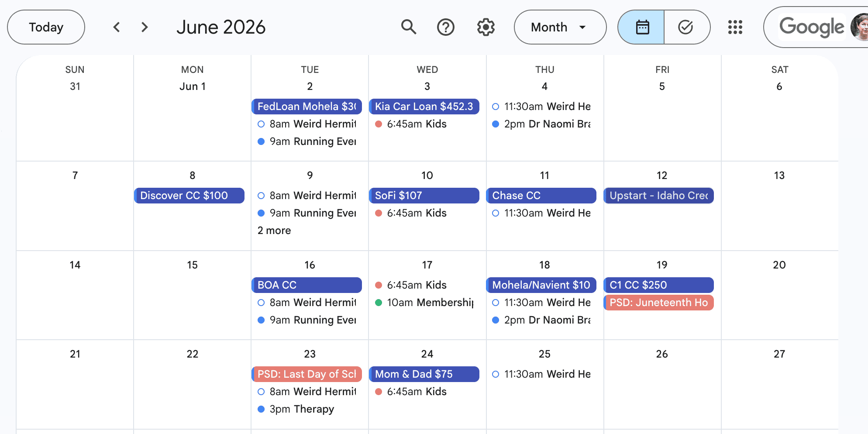Switch to Calendar view toggle
868x434 pixels.
(x=641, y=27)
